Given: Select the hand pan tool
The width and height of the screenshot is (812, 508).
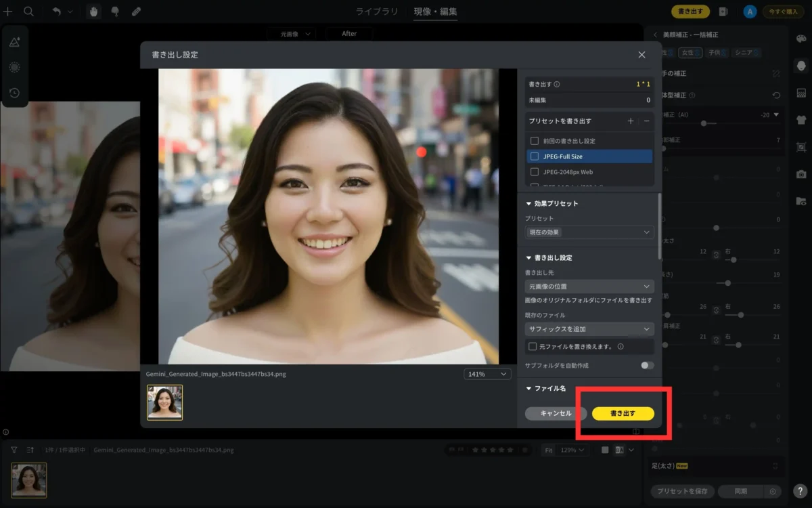Looking at the screenshot, I should pyautogui.click(x=93, y=12).
